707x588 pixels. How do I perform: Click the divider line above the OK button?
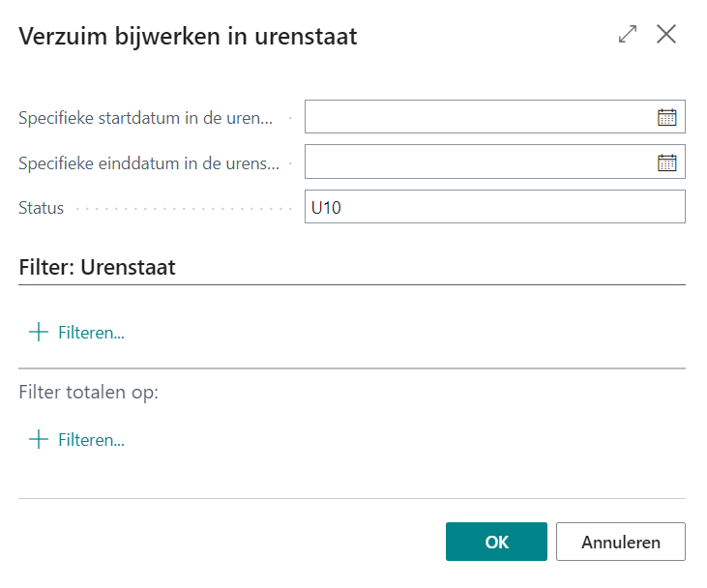coord(352,499)
